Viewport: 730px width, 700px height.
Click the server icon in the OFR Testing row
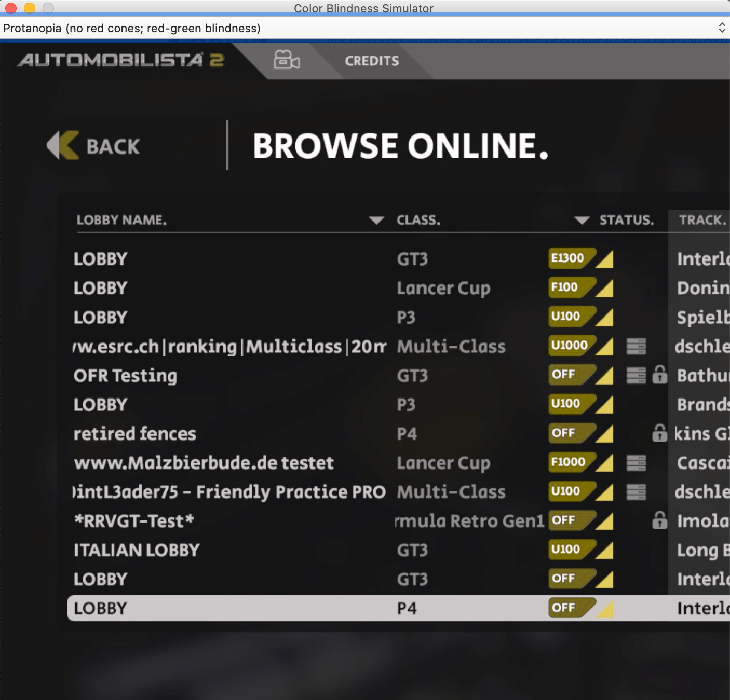point(636,375)
